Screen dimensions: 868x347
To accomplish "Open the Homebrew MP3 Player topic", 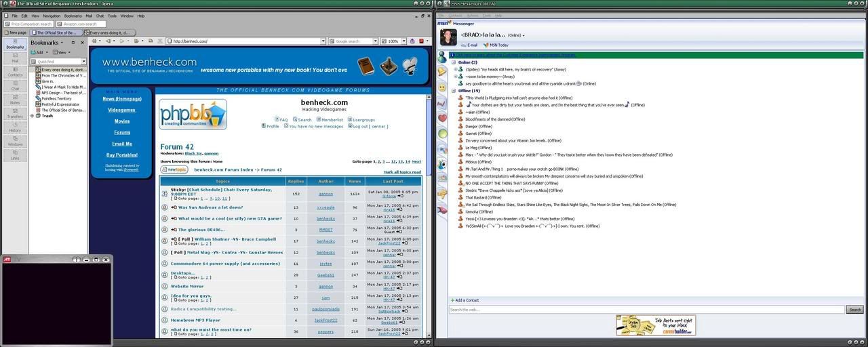I will click(195, 320).
